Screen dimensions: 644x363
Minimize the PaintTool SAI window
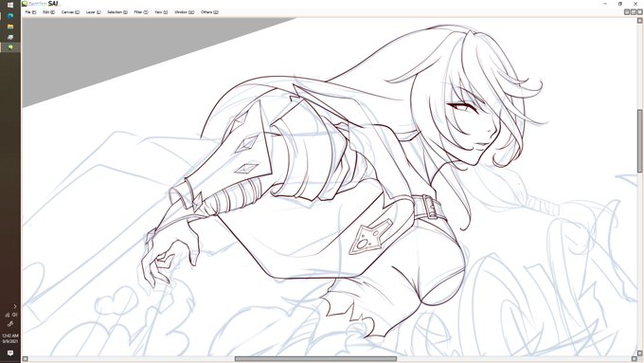[x=605, y=4]
